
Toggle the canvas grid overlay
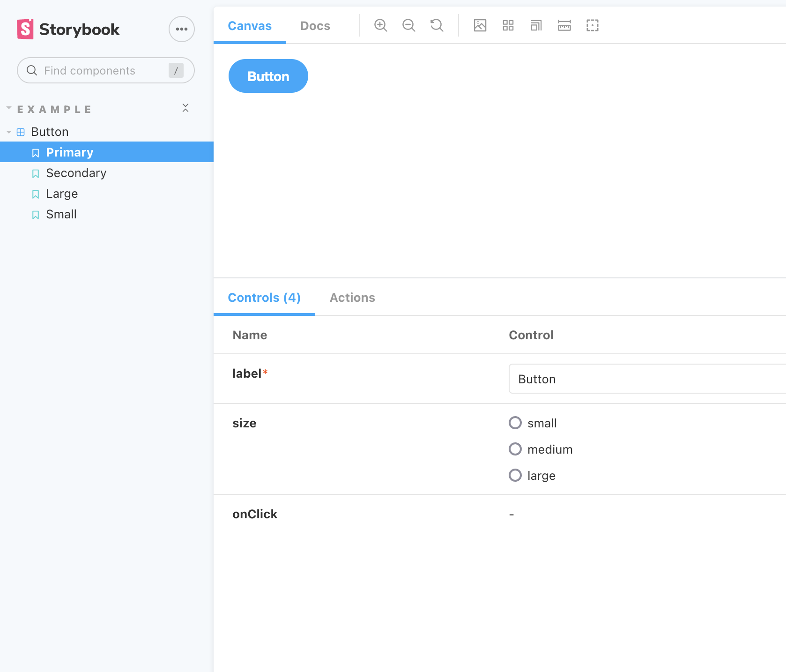pos(508,25)
